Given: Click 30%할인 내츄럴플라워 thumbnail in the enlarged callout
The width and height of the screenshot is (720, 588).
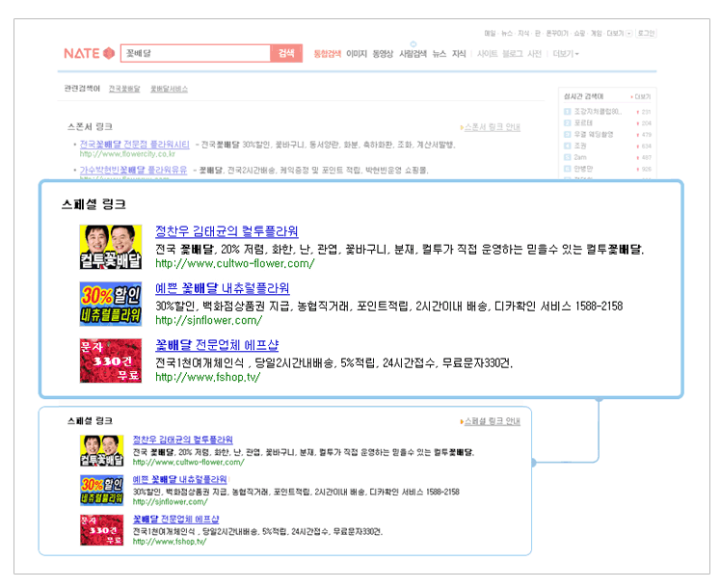Looking at the screenshot, I should pos(111,304).
